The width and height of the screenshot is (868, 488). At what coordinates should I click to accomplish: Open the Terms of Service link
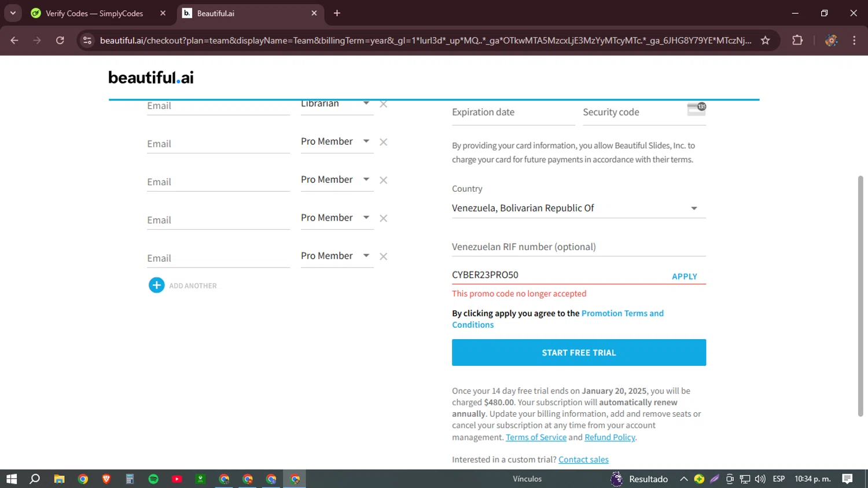tap(536, 437)
